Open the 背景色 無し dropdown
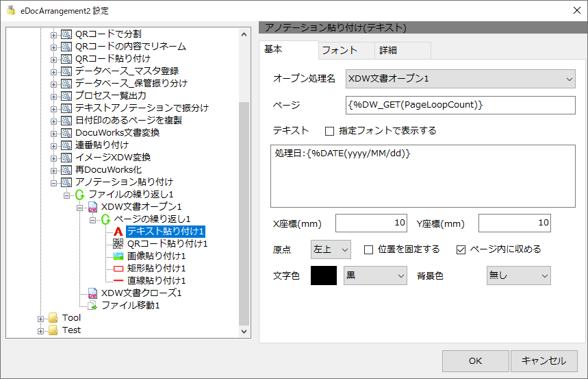The height and width of the screenshot is (379, 588). [519, 276]
